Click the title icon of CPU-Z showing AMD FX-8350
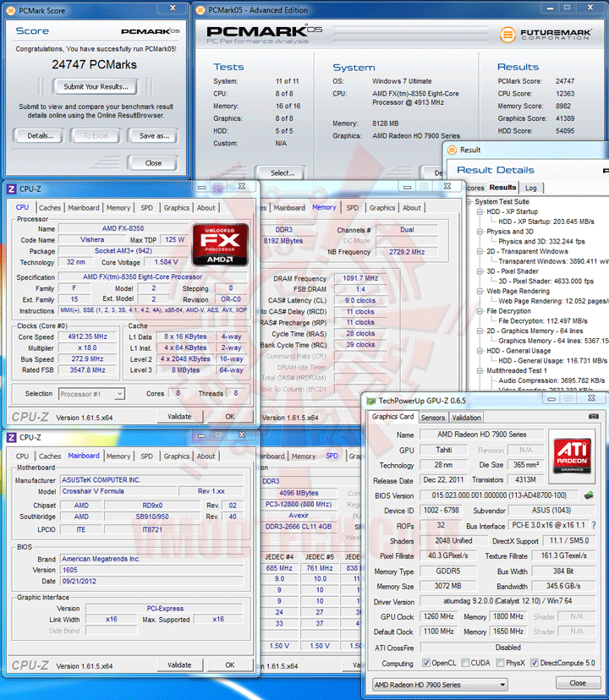This screenshot has width=609, height=700. click(12, 189)
